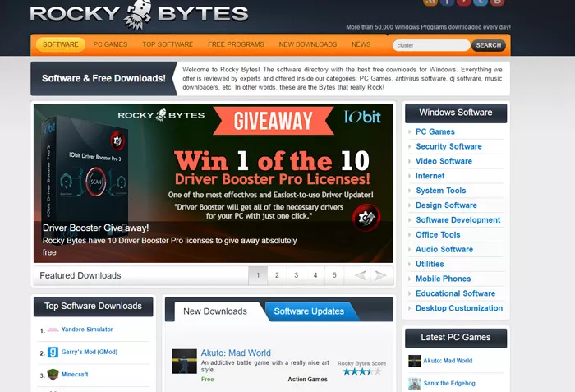575x392 pixels.
Task: Open the System Tools category link
Action: [441, 191]
